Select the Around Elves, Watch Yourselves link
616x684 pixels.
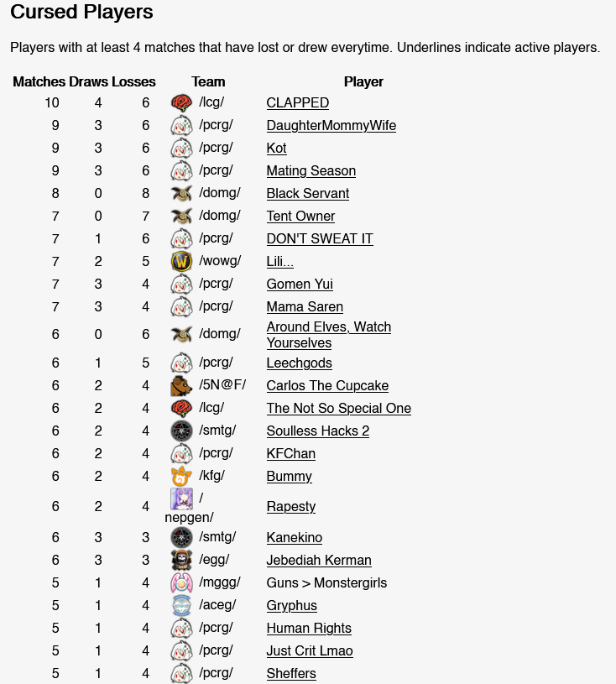[x=328, y=335]
